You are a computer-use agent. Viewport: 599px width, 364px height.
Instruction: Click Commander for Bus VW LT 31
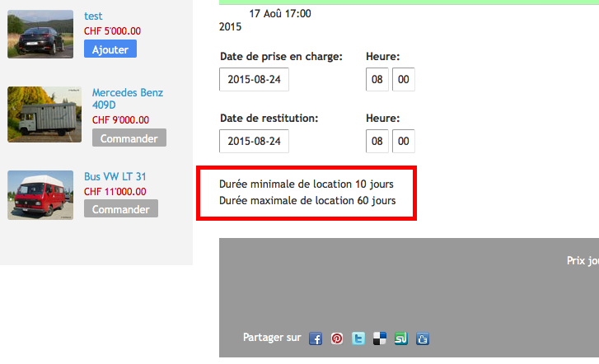tap(120, 209)
